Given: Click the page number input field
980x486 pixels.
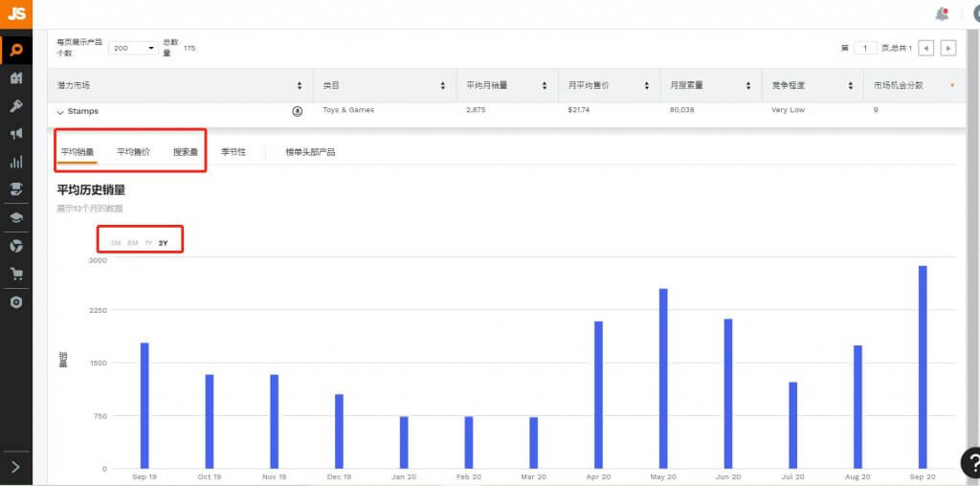Looking at the screenshot, I should pyautogui.click(x=865, y=48).
